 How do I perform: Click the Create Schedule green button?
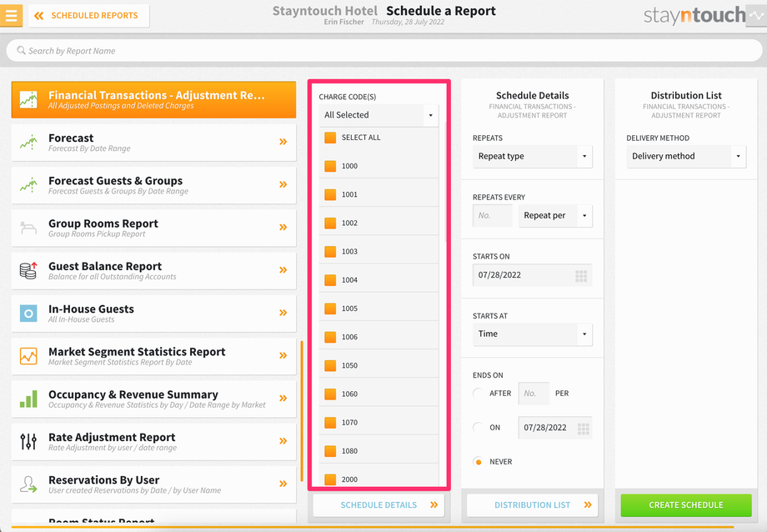point(686,505)
